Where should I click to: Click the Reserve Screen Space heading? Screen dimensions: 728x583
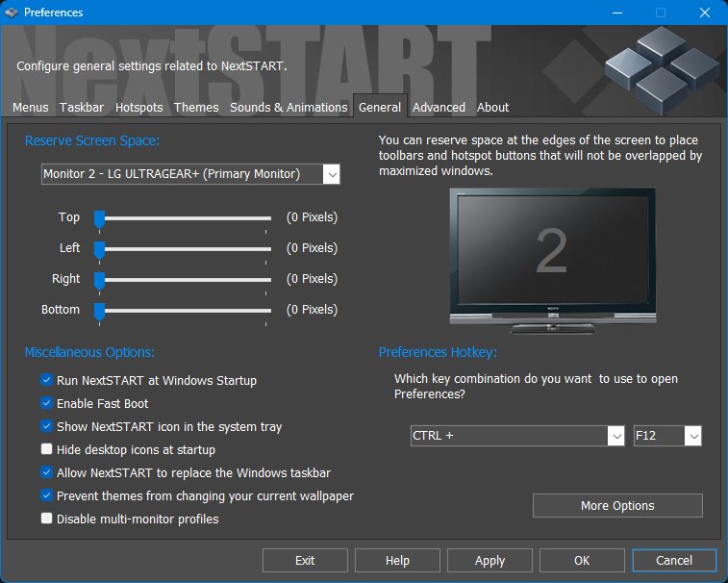coord(92,140)
